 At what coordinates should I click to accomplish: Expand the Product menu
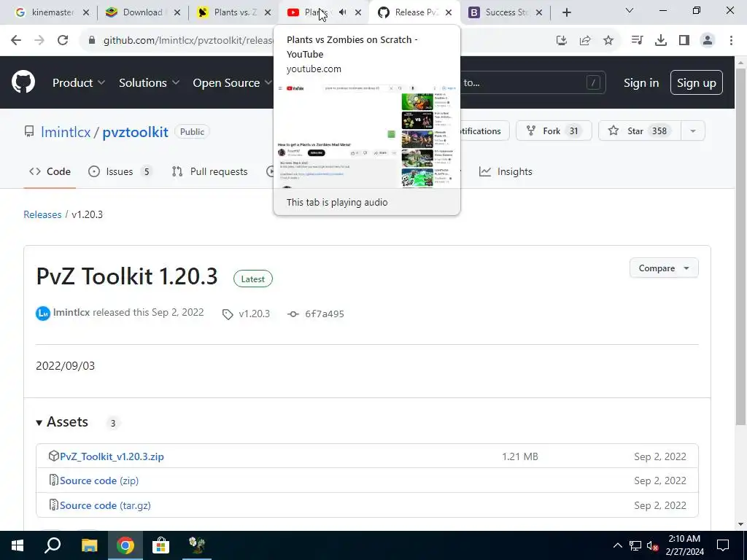[79, 83]
